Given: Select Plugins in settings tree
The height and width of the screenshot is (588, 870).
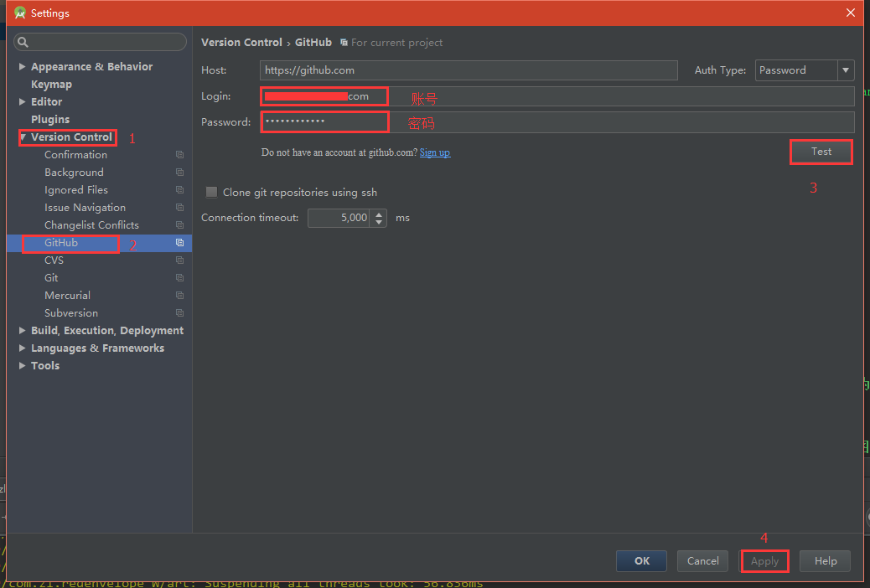Looking at the screenshot, I should 50,119.
